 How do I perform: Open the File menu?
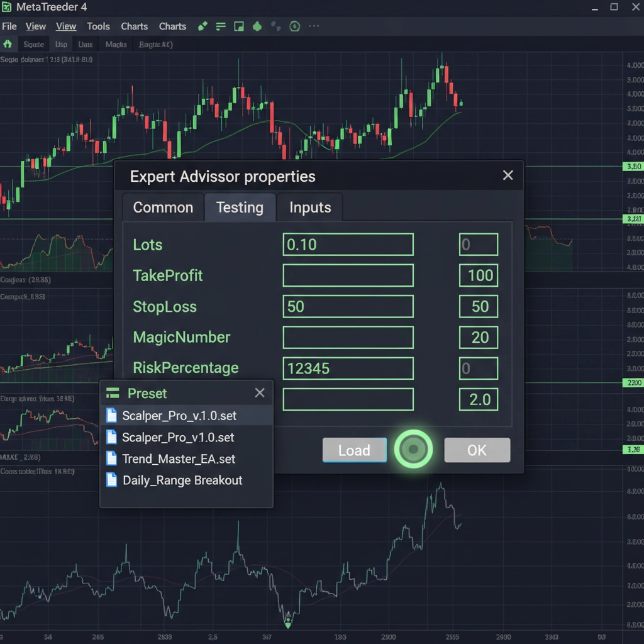click(9, 26)
